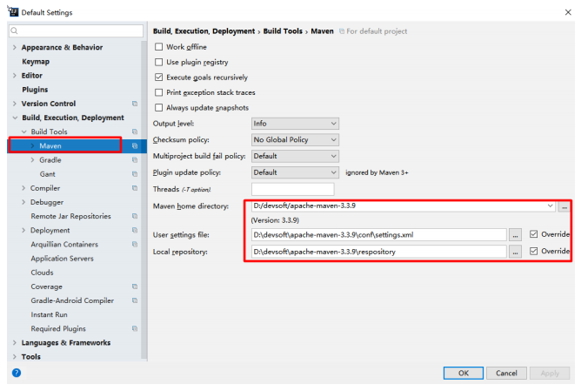588x391 pixels.
Task: Click the search magnifier icon in settings
Action: [14, 30]
